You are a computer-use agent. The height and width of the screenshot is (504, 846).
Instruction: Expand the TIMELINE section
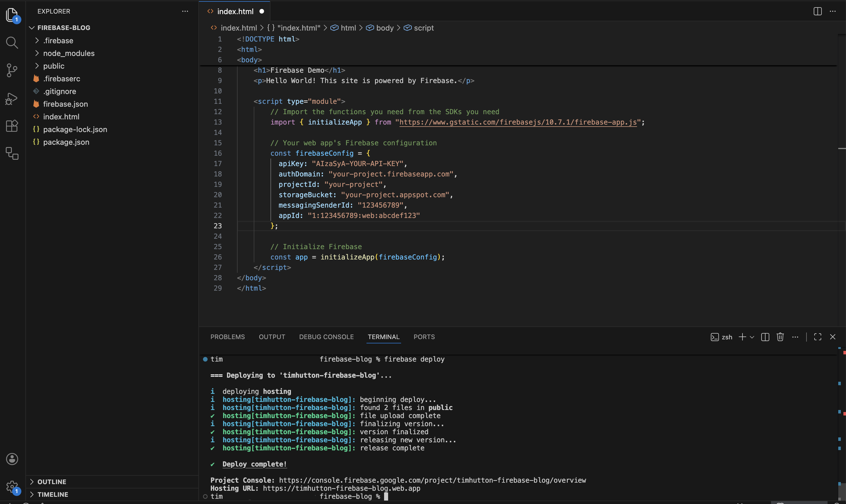112,494
